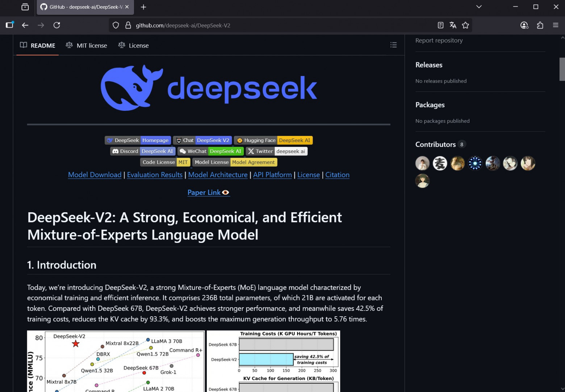The image size is (565, 392).
Task: Open the browser hamburger menu
Action: (556, 25)
